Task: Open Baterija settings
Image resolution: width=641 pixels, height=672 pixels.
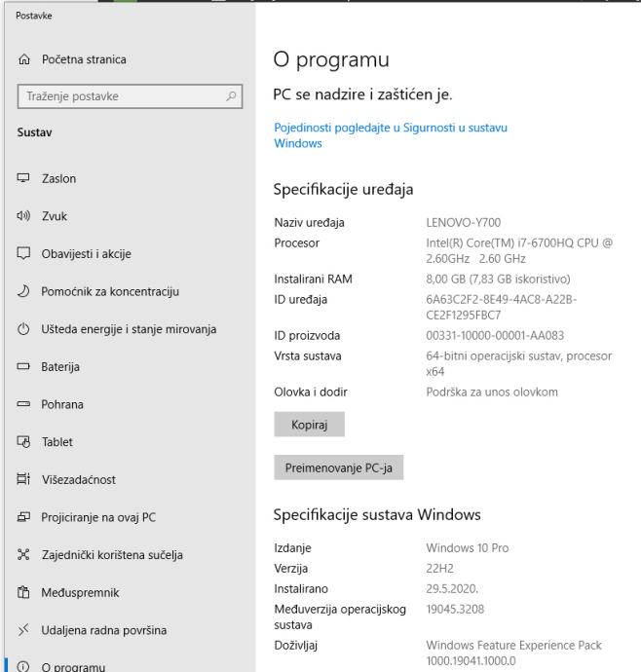Action: tap(60, 367)
